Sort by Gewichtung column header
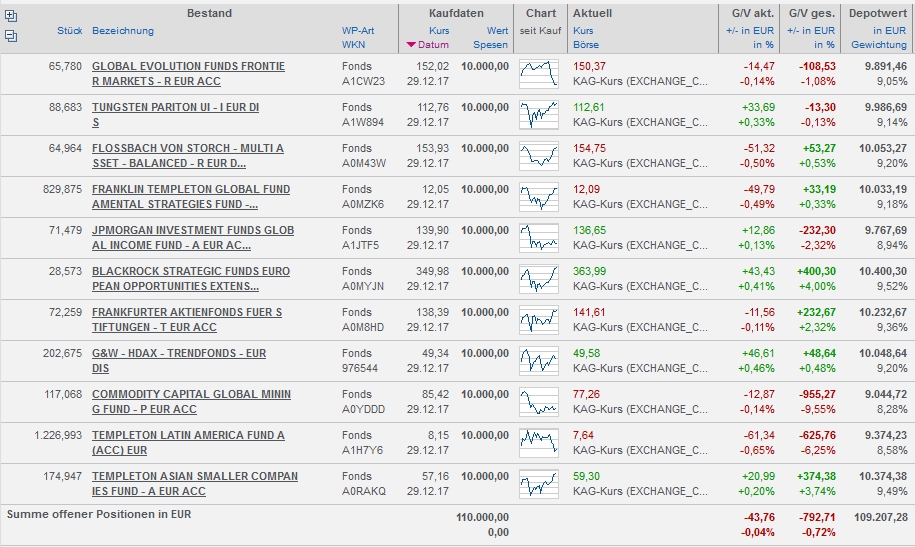 879,44
